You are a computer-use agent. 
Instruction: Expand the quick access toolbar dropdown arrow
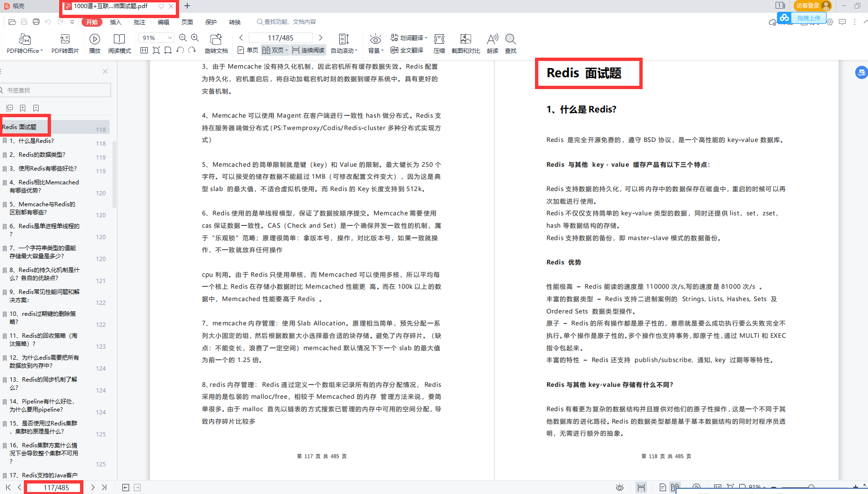[72, 22]
